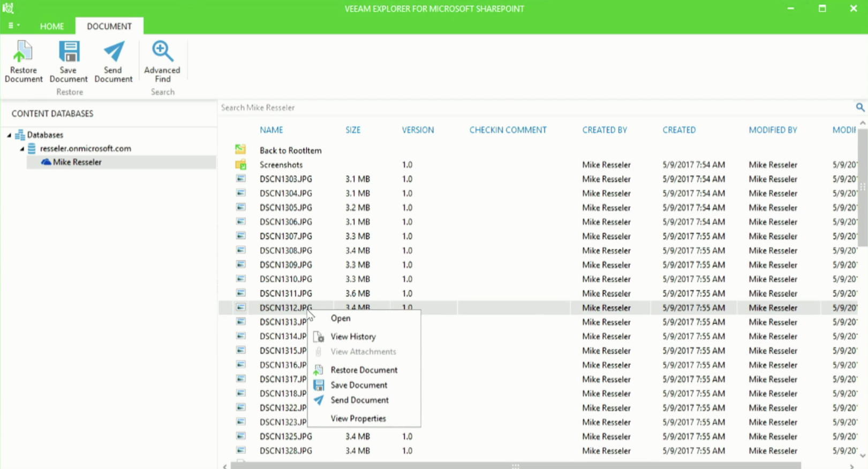Sort the list by the SIZE column

(353, 130)
